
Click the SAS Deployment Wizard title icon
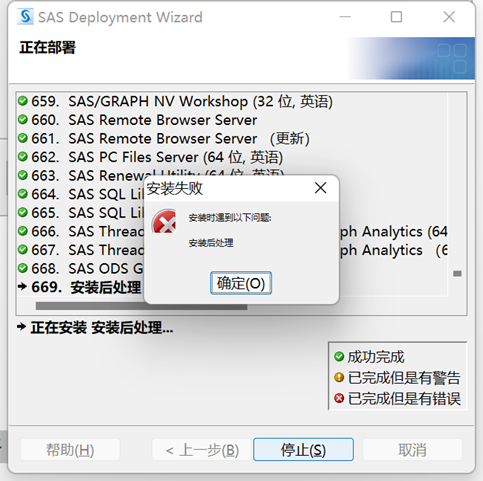[x=25, y=17]
